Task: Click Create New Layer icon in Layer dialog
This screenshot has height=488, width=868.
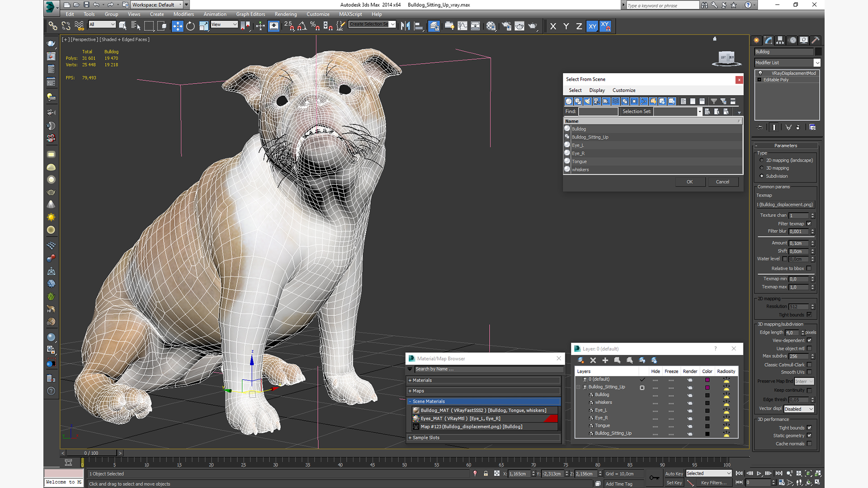Action: (581, 360)
